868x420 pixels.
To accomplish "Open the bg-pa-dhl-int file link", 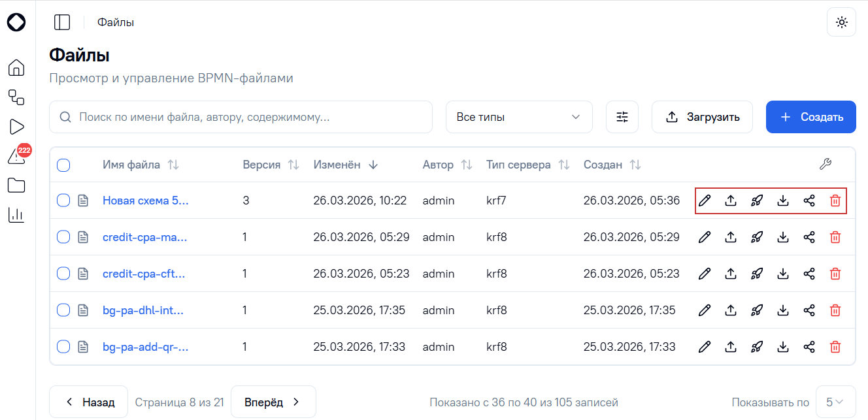I will 143,310.
